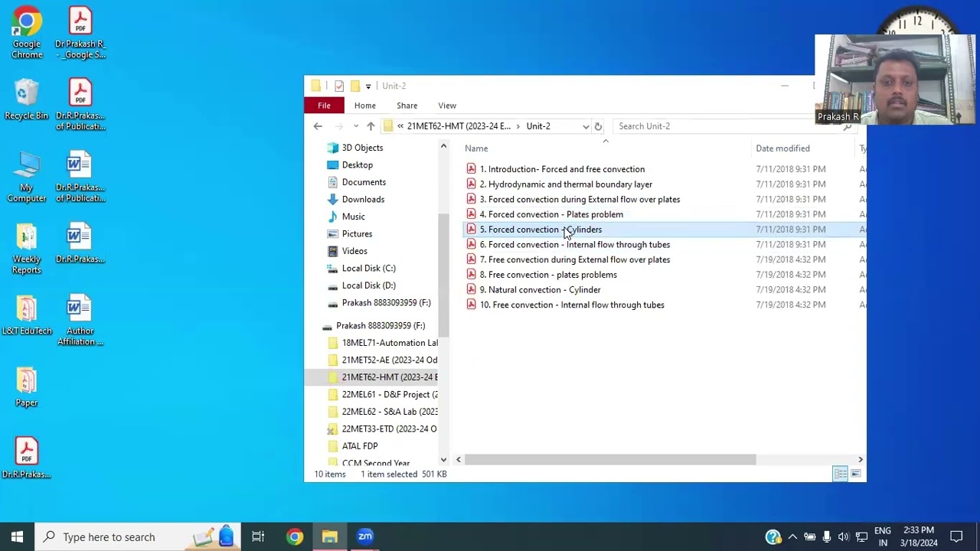Click scroll right arrow of file list
This screenshot has width=980, height=551.
click(861, 460)
